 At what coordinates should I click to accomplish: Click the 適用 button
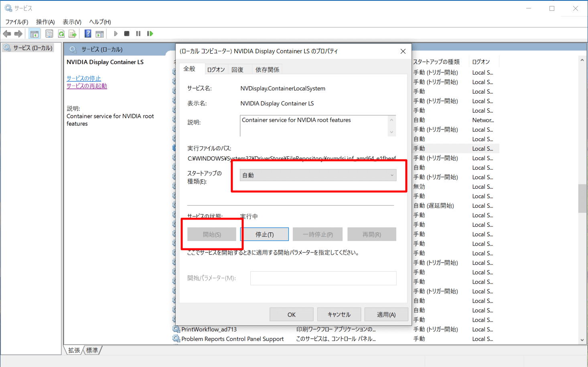pos(386,314)
